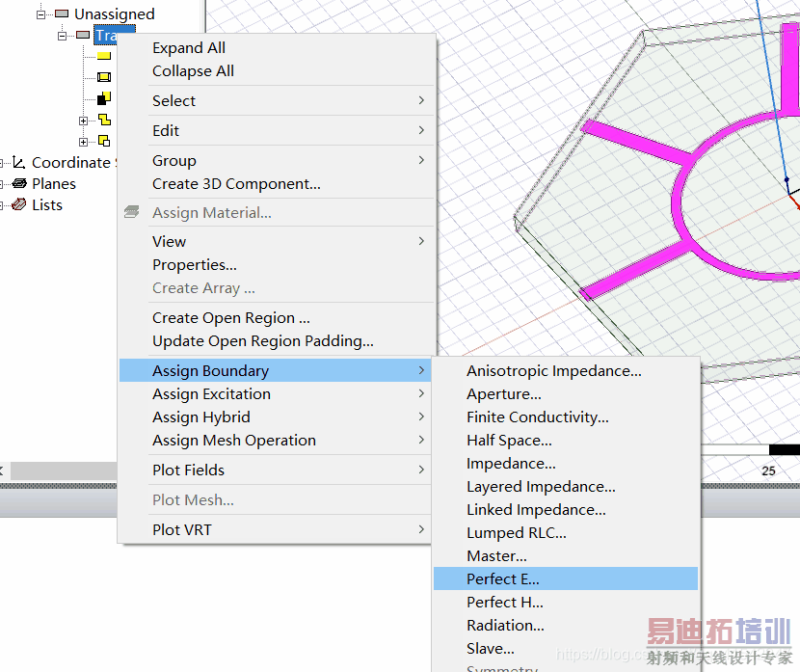Collapse the selected Tra sheet node
The width and height of the screenshot is (800, 672).
(x=62, y=36)
